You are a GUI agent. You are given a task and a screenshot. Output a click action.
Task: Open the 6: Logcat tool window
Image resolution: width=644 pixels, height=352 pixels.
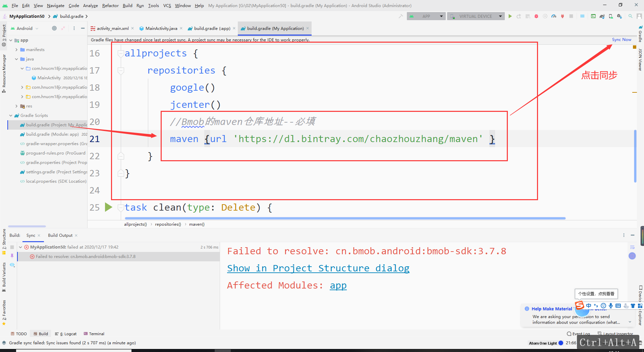(x=66, y=334)
